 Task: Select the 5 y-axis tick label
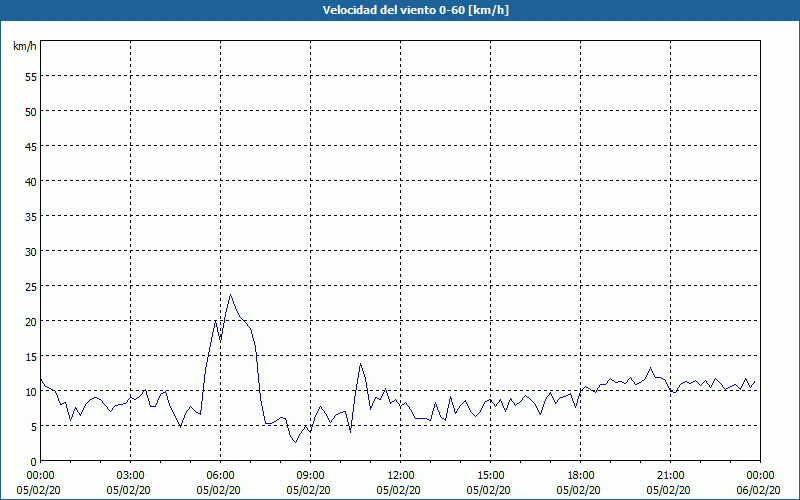[34, 427]
